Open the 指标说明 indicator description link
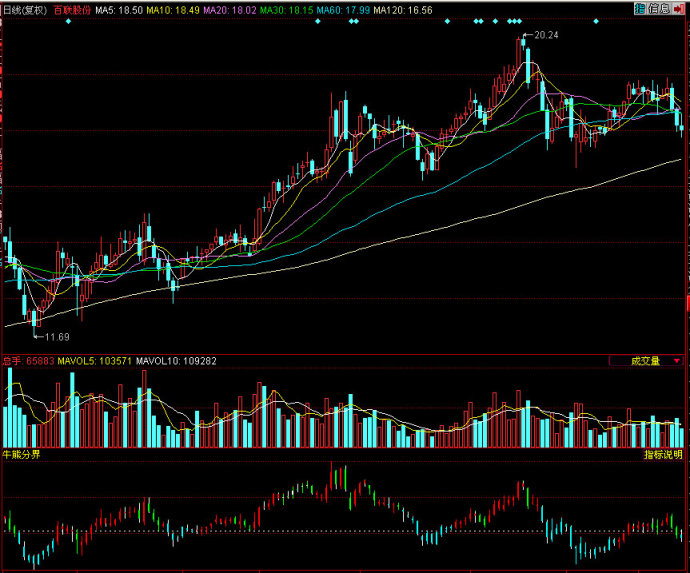Screen dimensions: 690x573 point(664,455)
